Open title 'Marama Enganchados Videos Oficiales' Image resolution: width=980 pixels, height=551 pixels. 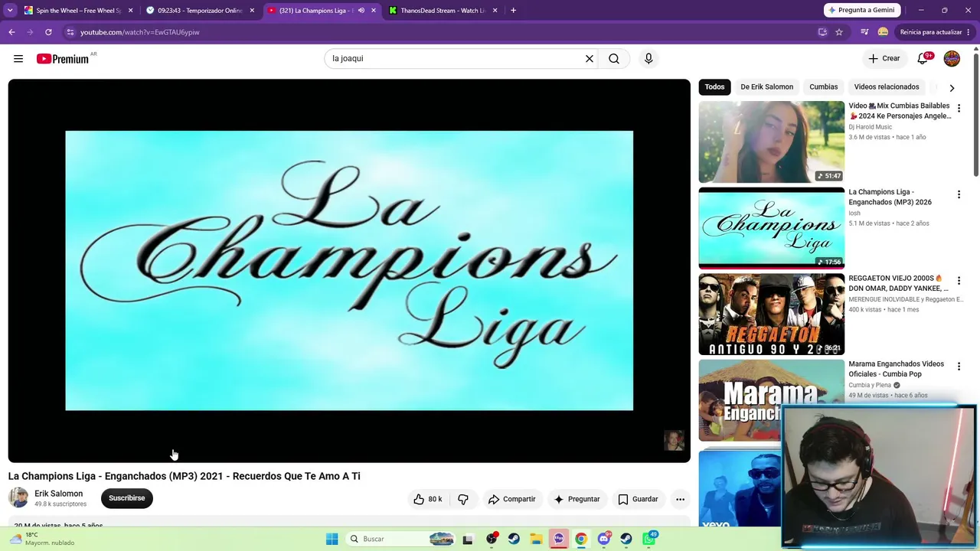pos(897,369)
